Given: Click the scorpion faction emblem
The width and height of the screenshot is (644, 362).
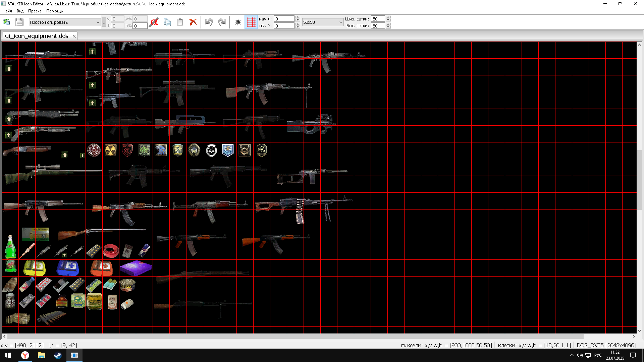Looking at the screenshot, I should tap(262, 150).
